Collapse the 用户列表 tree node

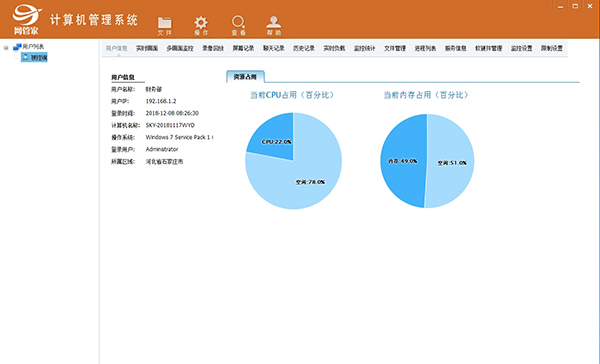[x=6, y=48]
